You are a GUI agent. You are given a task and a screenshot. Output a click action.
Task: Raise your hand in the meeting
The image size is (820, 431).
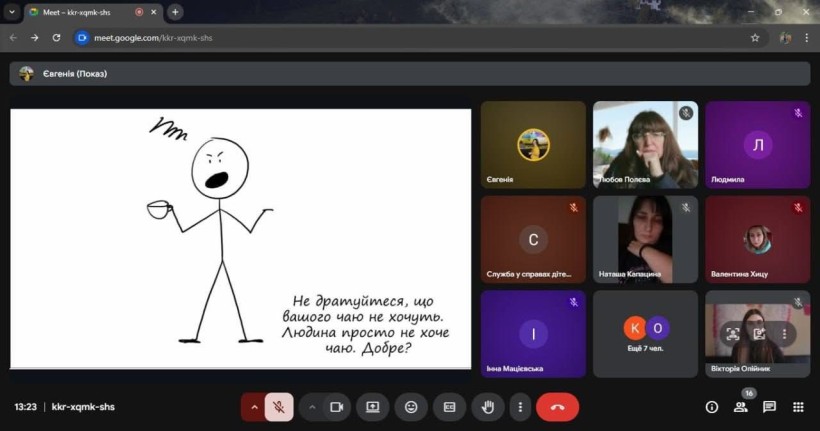tap(488, 407)
